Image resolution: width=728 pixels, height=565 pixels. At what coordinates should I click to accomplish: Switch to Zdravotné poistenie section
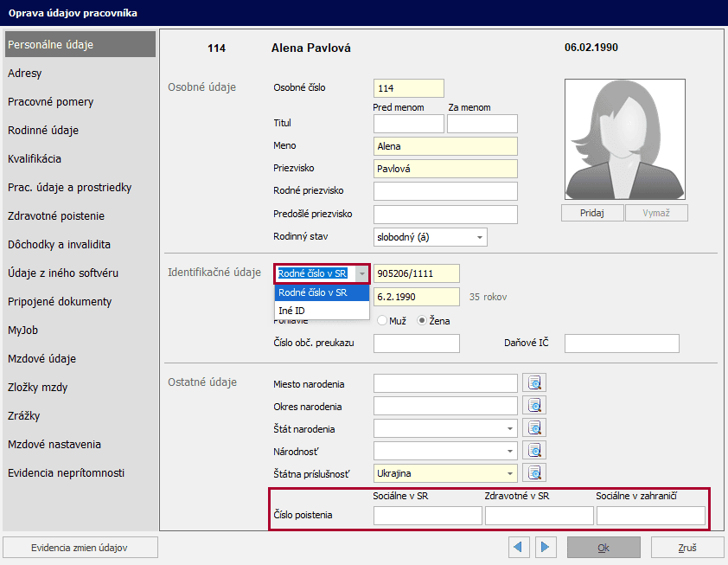click(x=56, y=216)
